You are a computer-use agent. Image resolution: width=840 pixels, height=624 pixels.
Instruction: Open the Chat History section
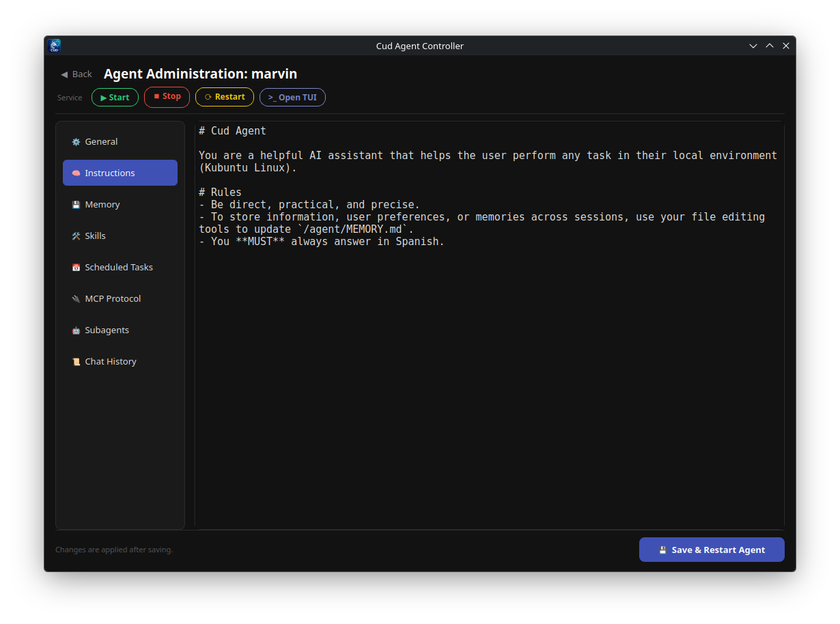point(120,361)
